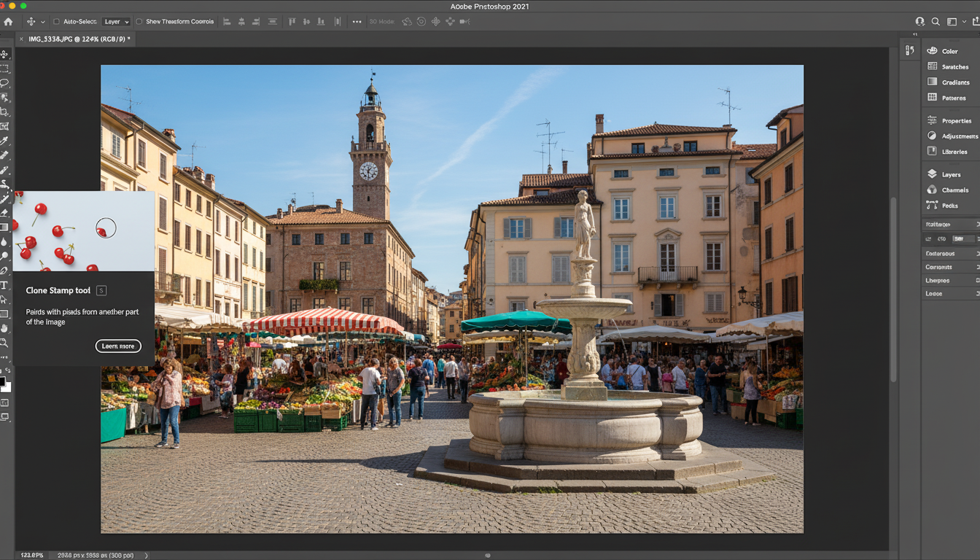Pick the Type tool
980x560 pixels.
pos(4,285)
